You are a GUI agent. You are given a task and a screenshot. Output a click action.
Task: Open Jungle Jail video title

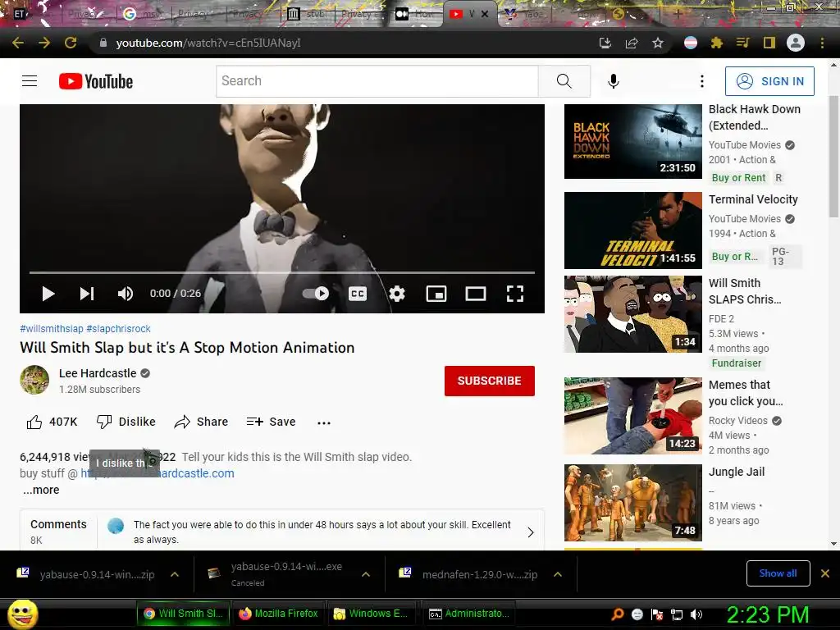pyautogui.click(x=737, y=472)
